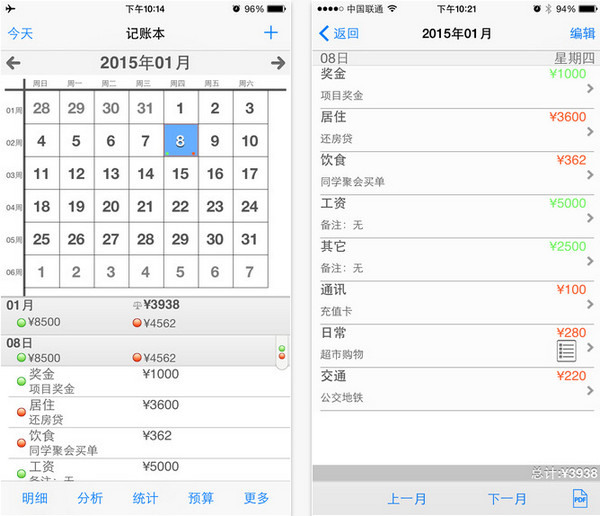Select December 29 in week 01
Viewport: 600px width, 516px height.
tap(76, 108)
